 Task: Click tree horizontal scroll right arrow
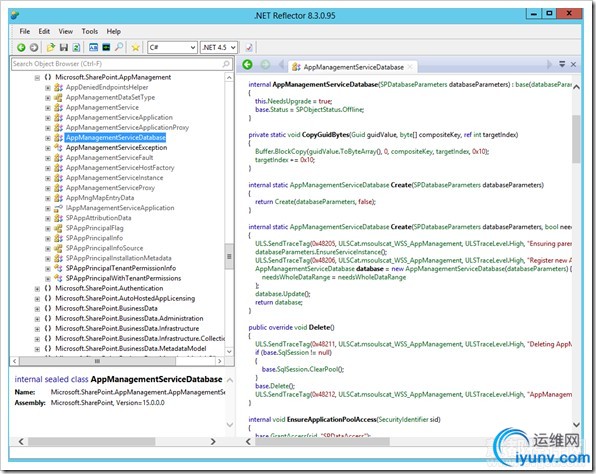coord(220,361)
